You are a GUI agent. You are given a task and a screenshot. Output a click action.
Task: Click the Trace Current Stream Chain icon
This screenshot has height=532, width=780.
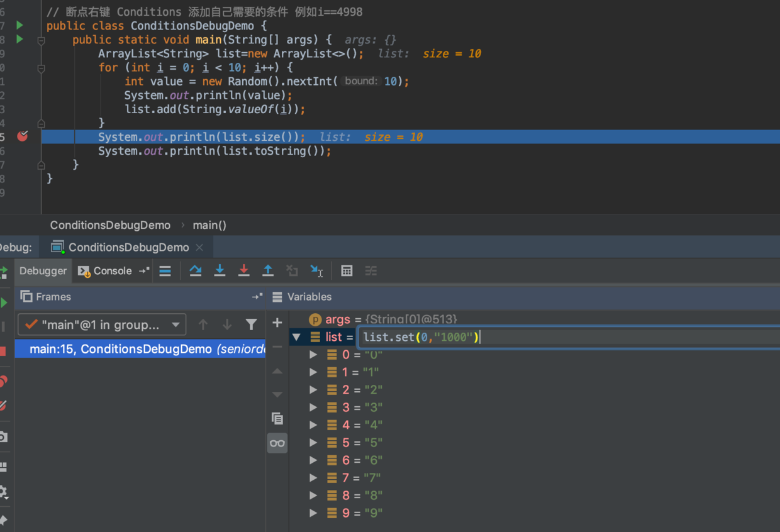point(371,270)
